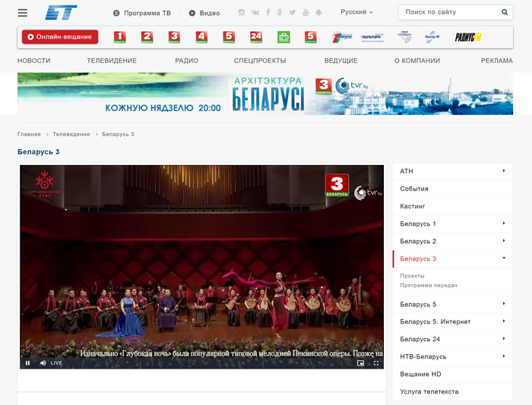Expand the Беларусь 1 sidebar arrow
532x405 pixels.
[x=504, y=223]
